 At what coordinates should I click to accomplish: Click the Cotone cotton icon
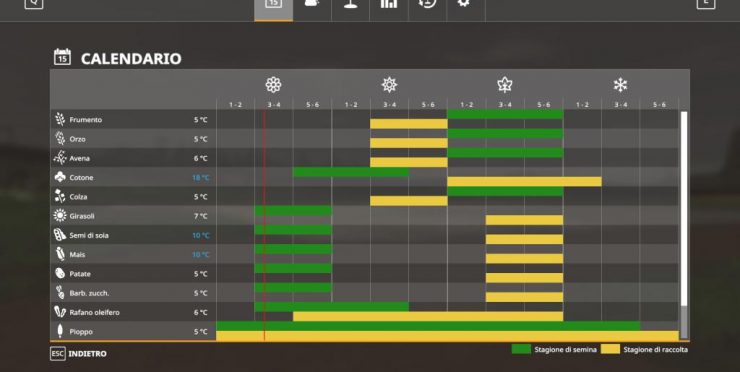coord(60,177)
